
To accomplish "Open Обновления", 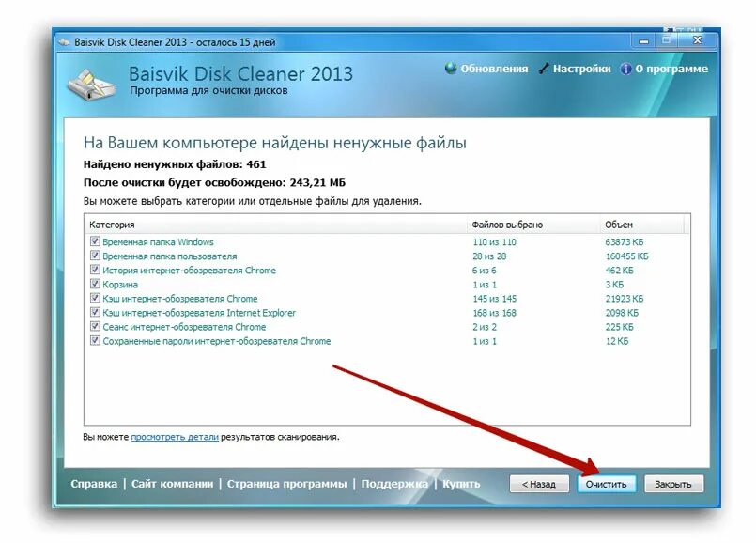I will (x=494, y=69).
